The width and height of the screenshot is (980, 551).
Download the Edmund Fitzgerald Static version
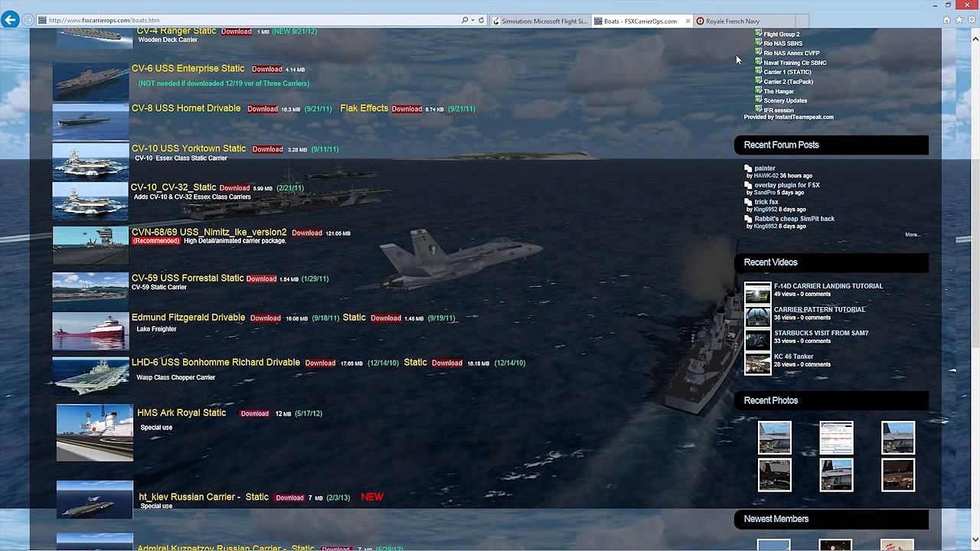(386, 318)
